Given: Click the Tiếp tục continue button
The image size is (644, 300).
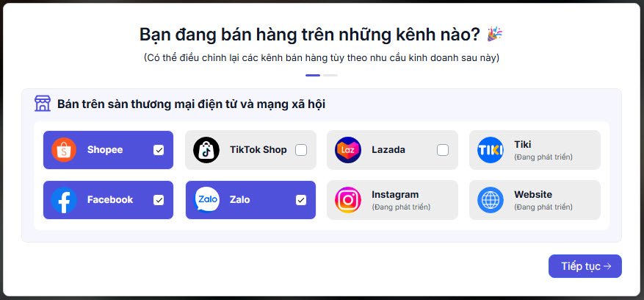Looking at the screenshot, I should [x=585, y=266].
